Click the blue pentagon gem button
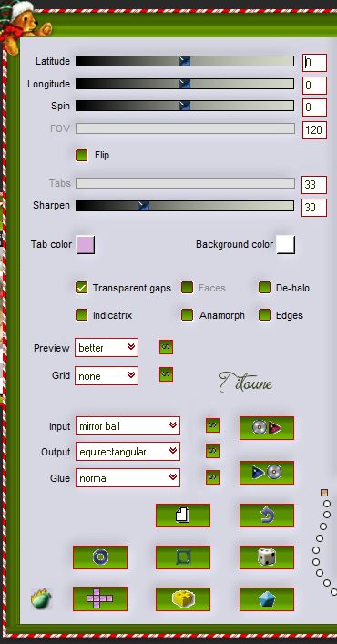Image resolution: width=337 pixels, height=644 pixels. coord(267,599)
